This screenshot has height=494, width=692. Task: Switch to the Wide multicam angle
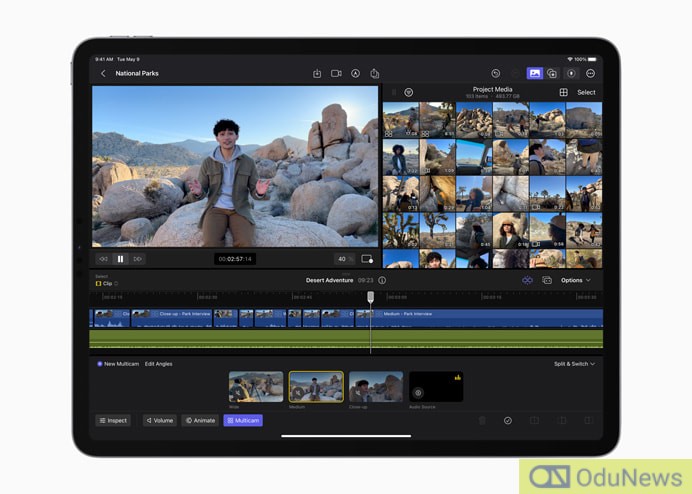(x=256, y=387)
